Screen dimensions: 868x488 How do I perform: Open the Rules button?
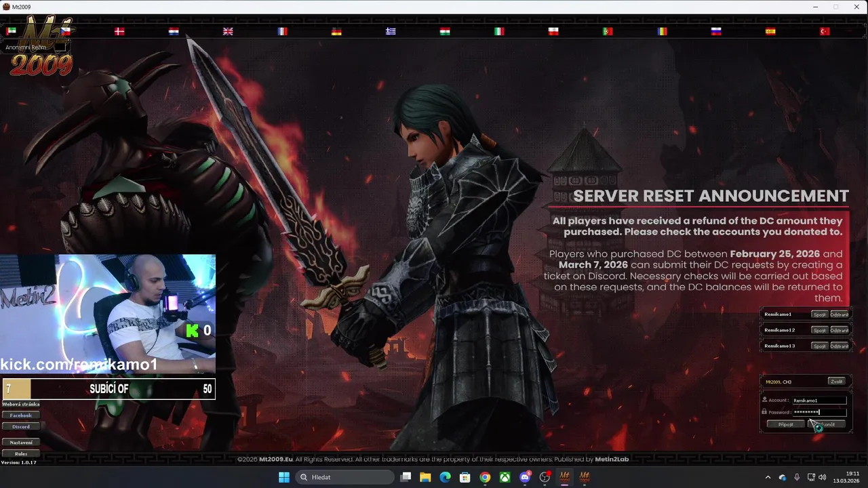coord(21,453)
